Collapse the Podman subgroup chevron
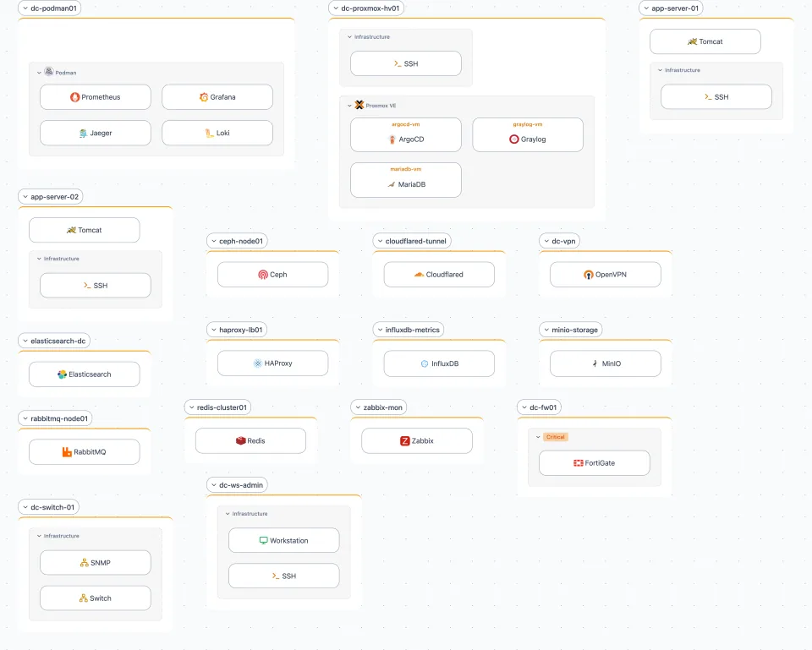The width and height of the screenshot is (812, 650). tap(39, 73)
